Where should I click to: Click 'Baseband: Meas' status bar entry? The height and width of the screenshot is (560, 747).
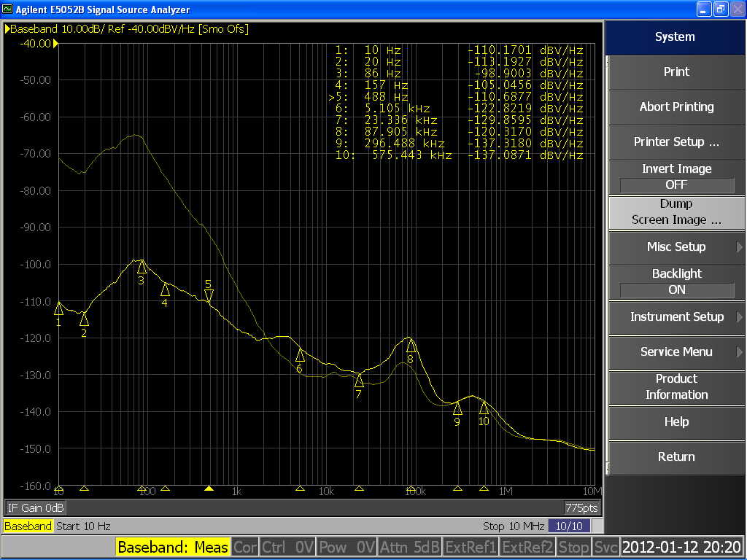tap(173, 547)
